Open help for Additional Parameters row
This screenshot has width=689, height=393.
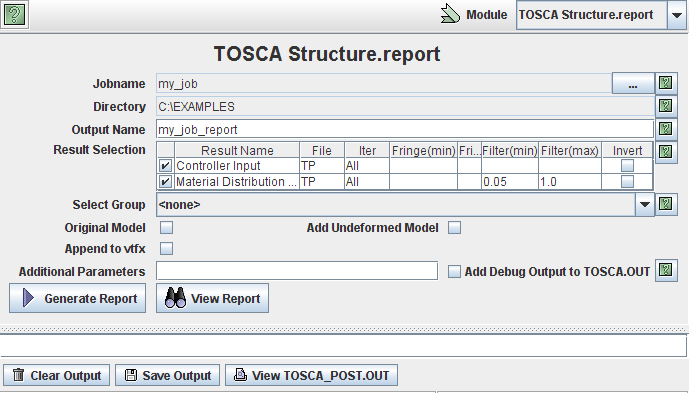[666, 270]
